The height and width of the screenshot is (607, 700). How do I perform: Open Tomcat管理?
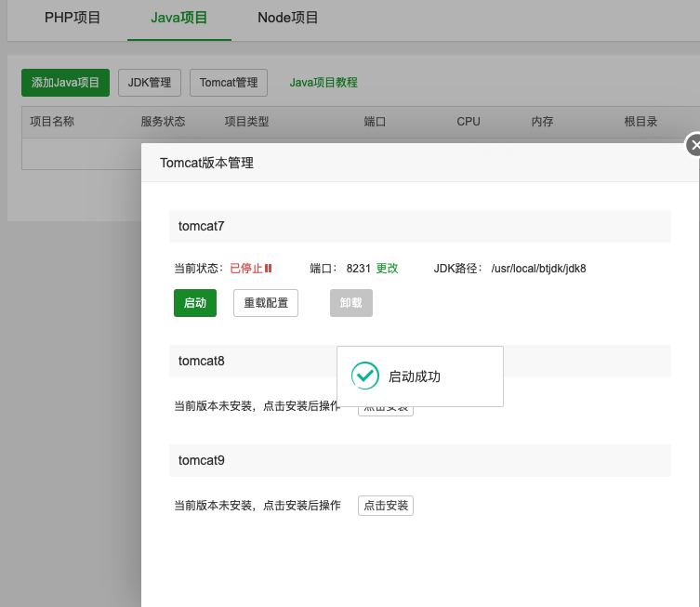click(x=229, y=83)
